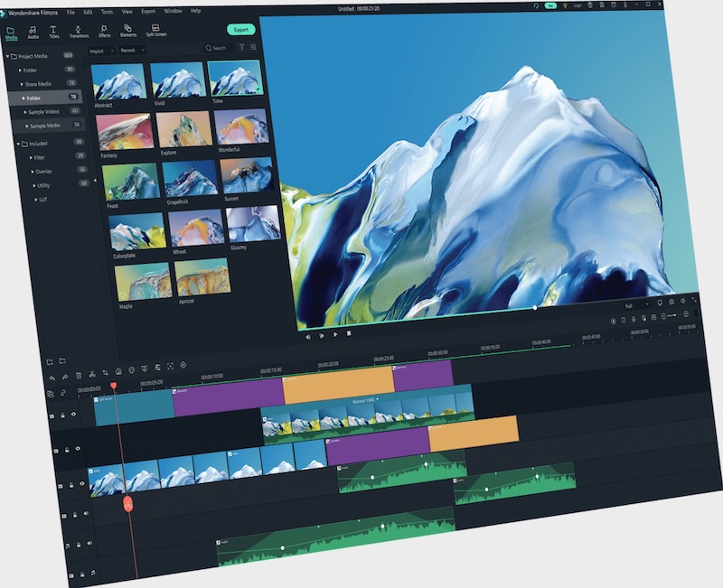Click the trash delete icon in timeline toolbar
This screenshot has width=723, height=588.
78,374
